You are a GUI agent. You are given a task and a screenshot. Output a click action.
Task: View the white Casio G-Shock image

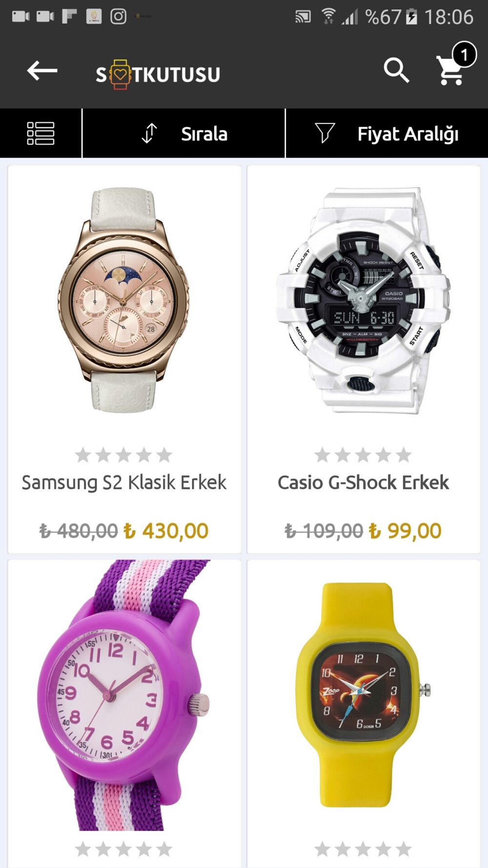[364, 300]
